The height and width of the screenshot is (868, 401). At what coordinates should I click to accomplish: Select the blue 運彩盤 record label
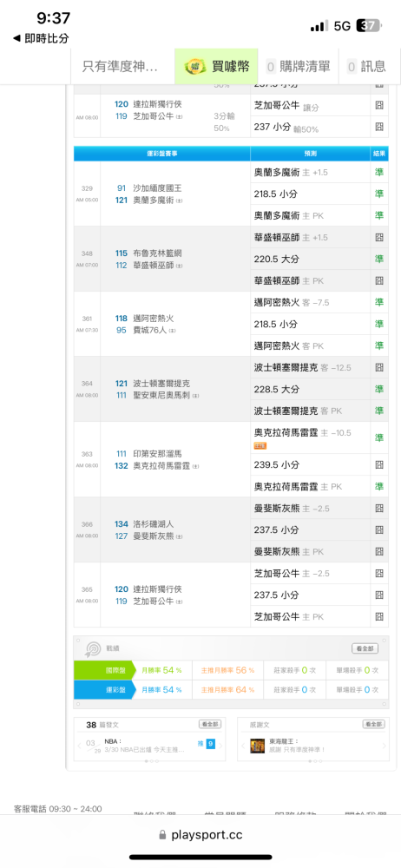(x=104, y=690)
